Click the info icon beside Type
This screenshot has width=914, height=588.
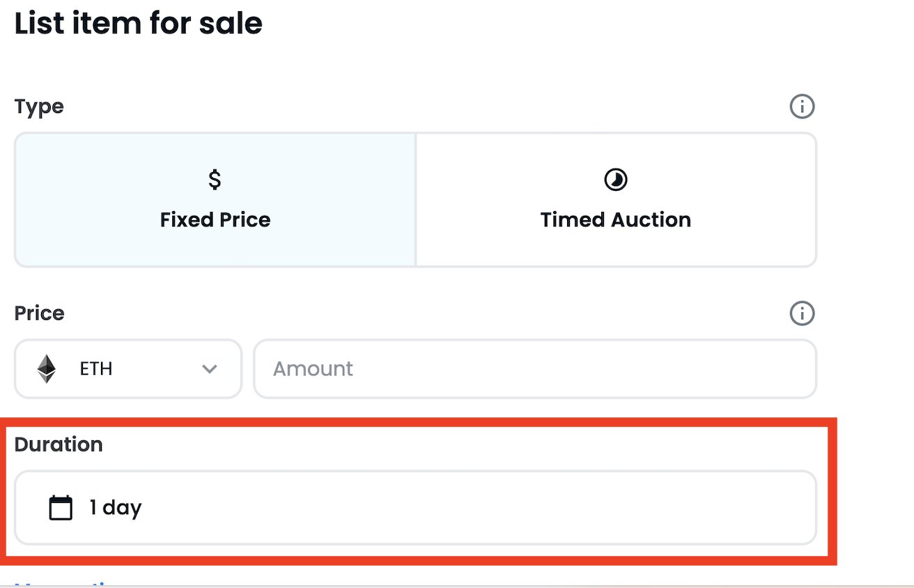click(x=802, y=107)
